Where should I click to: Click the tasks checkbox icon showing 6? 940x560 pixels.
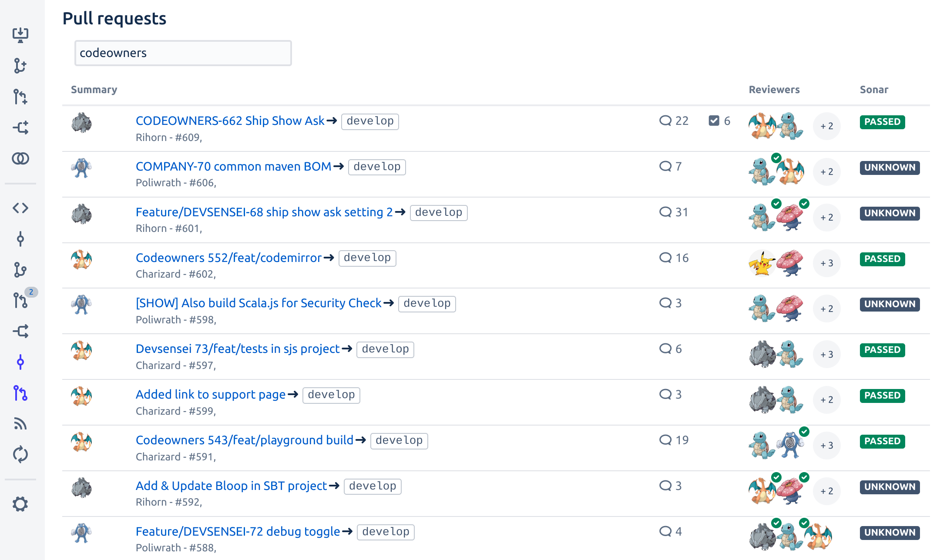(x=714, y=121)
